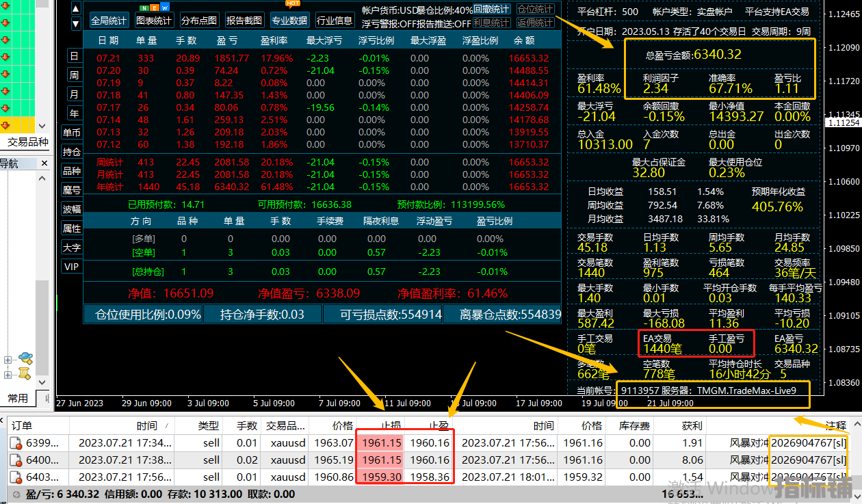This screenshot has height=504, width=862.
Task: Click the up-arrow panel button
Action: click(76, 10)
